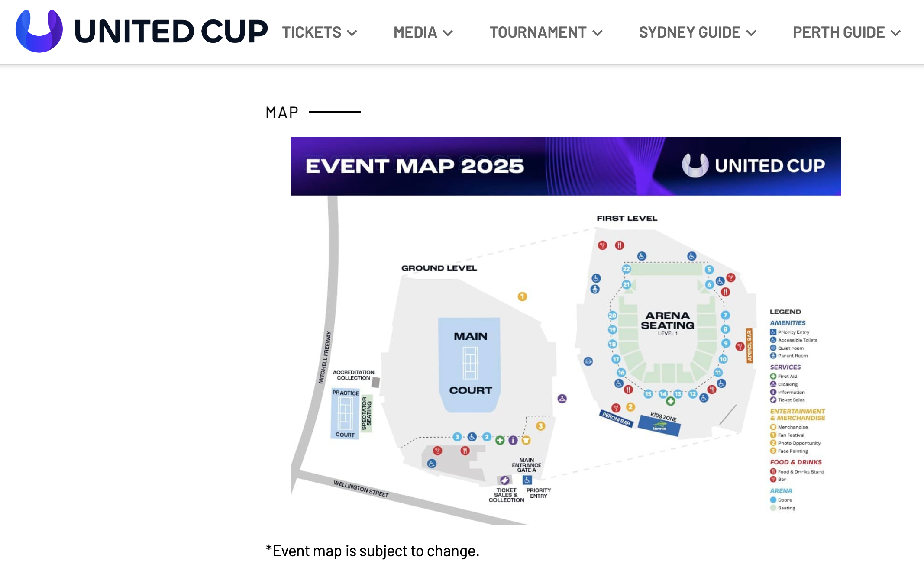Click the purple Cloaking icon beside Main Court
This screenshot has height=580, width=924.
(562, 399)
